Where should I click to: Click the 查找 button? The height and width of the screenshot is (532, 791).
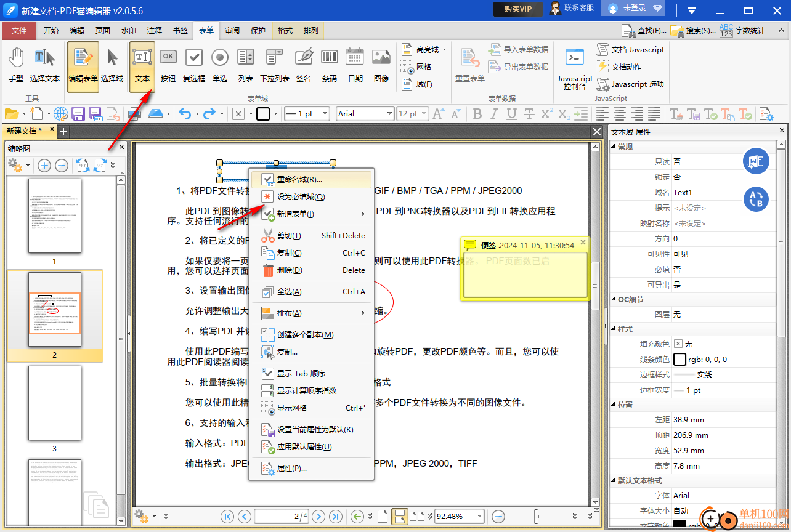[644, 30]
